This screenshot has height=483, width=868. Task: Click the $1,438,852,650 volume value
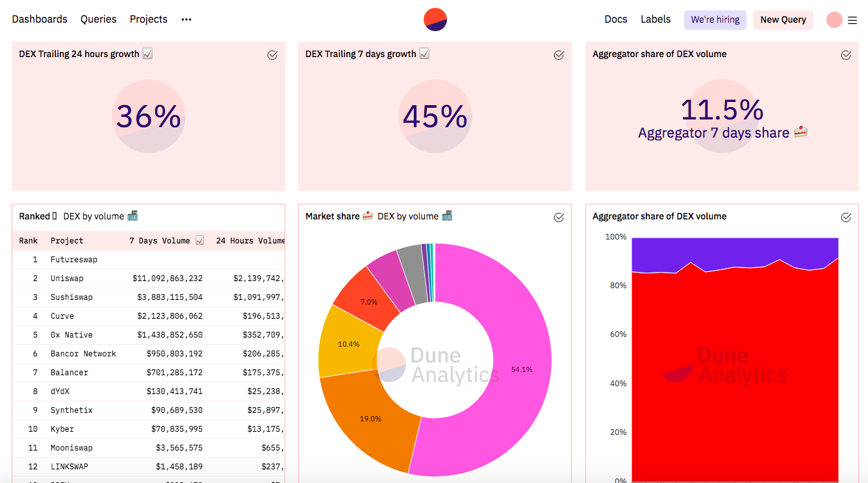170,335
